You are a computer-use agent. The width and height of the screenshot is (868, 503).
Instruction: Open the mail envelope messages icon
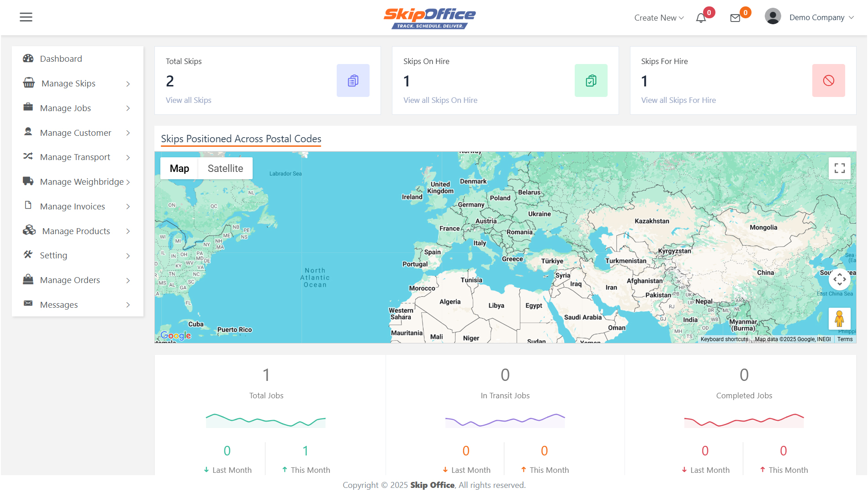[x=735, y=18]
